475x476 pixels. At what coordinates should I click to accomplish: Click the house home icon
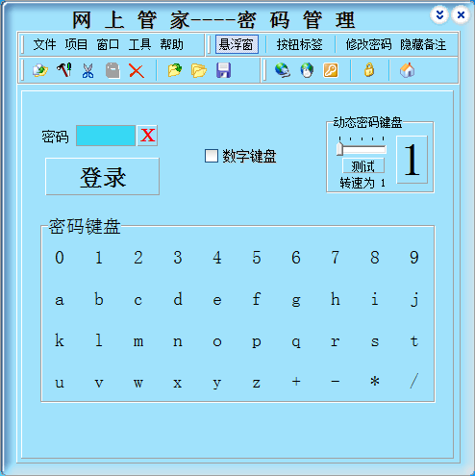coord(407,70)
